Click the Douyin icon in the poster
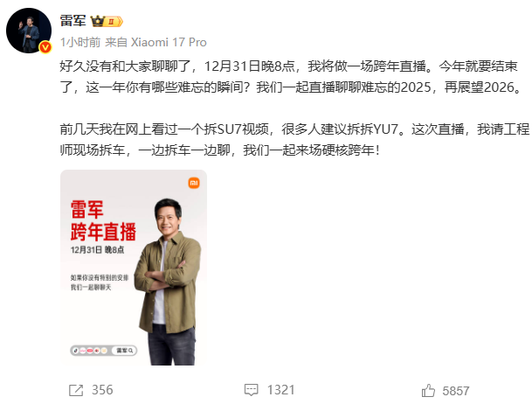Viewport: 532px width, 404px height. point(76,351)
